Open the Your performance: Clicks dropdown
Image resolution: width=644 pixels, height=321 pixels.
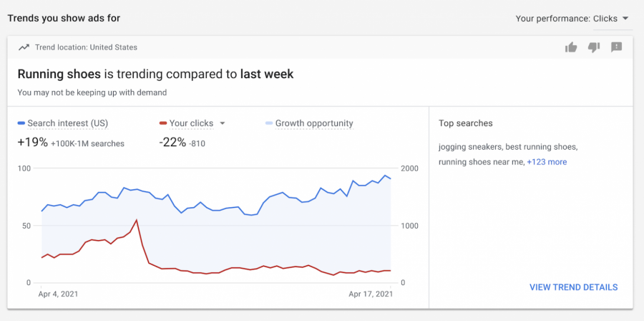pyautogui.click(x=572, y=19)
